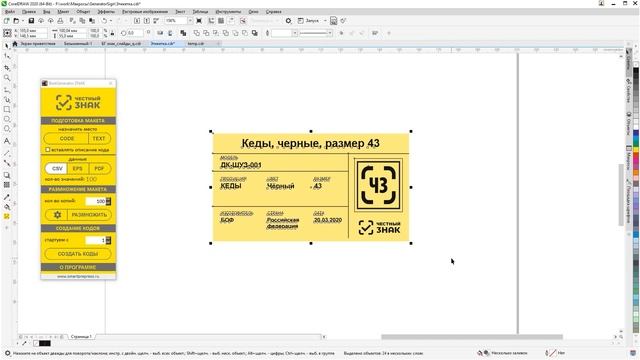Click the РАЗМНОЖИТЬ button
The width and height of the screenshot is (640, 360).
pyautogui.click(x=89, y=215)
